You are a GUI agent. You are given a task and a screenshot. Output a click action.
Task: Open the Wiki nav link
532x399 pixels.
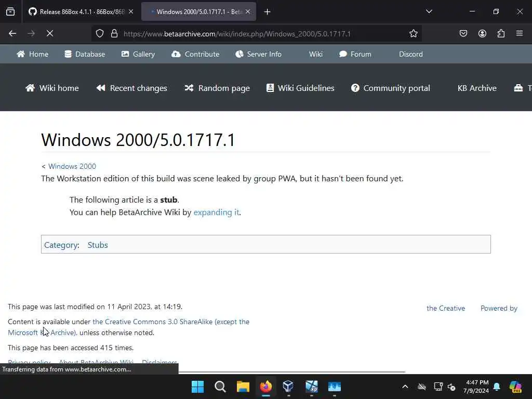click(x=315, y=54)
